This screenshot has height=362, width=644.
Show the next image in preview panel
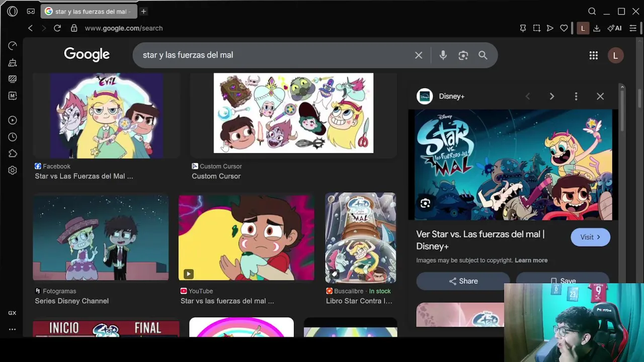[552, 96]
